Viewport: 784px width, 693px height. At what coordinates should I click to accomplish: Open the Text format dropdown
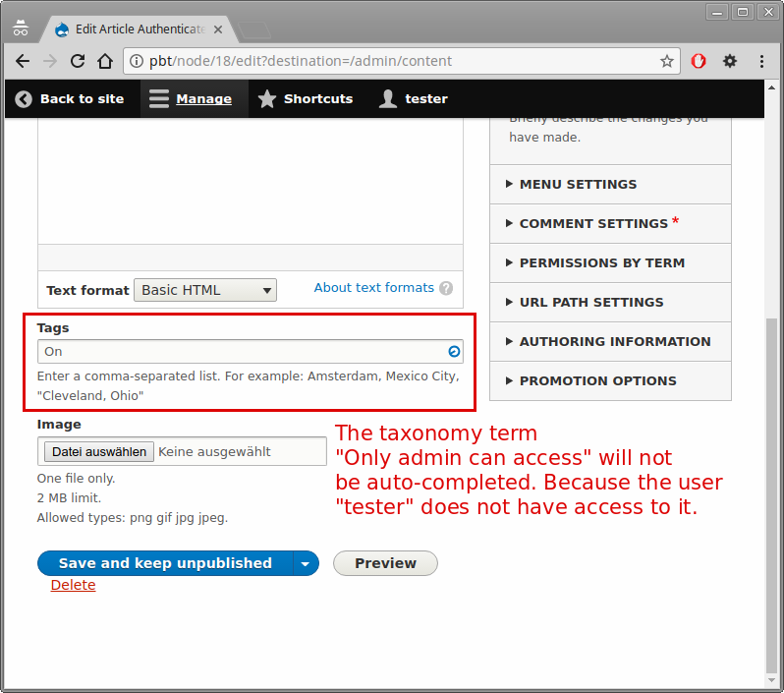[x=205, y=290]
